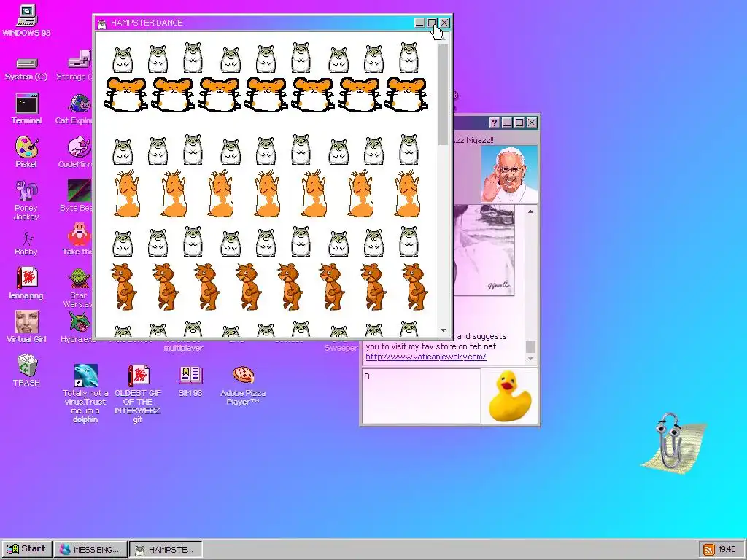Minimize the messenger window
This screenshot has width=747, height=560.
pos(507,122)
